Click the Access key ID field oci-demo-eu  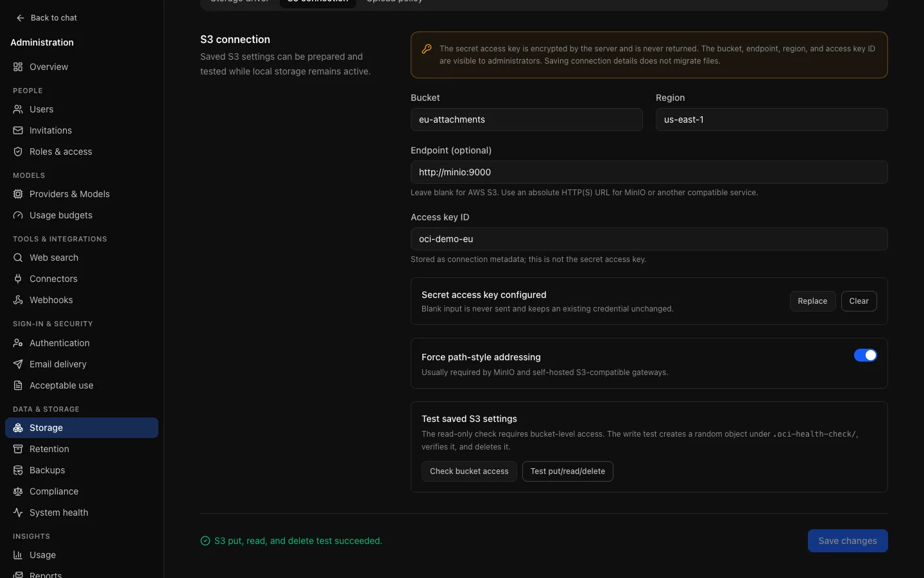pyautogui.click(x=649, y=239)
